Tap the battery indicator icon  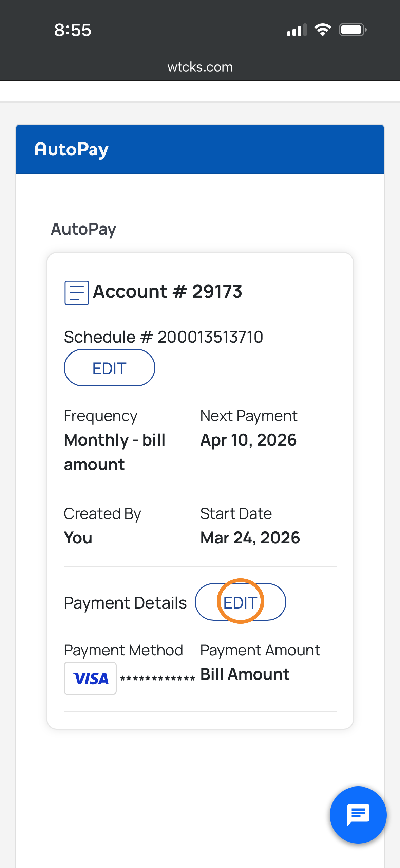pyautogui.click(x=353, y=30)
